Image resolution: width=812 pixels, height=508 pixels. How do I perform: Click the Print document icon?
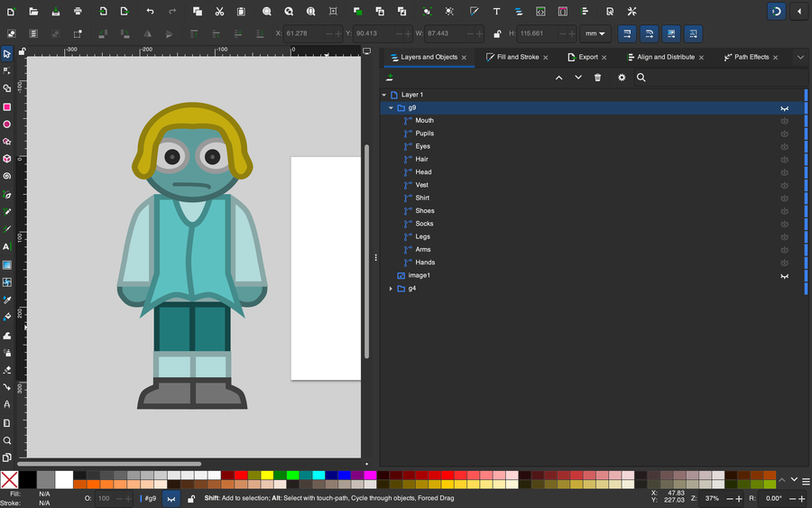pyautogui.click(x=78, y=12)
